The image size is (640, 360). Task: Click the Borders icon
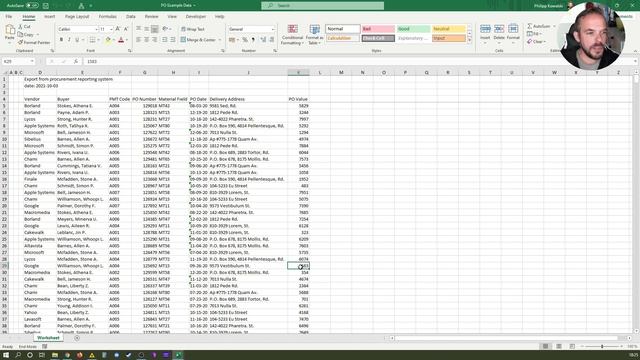click(x=93, y=40)
